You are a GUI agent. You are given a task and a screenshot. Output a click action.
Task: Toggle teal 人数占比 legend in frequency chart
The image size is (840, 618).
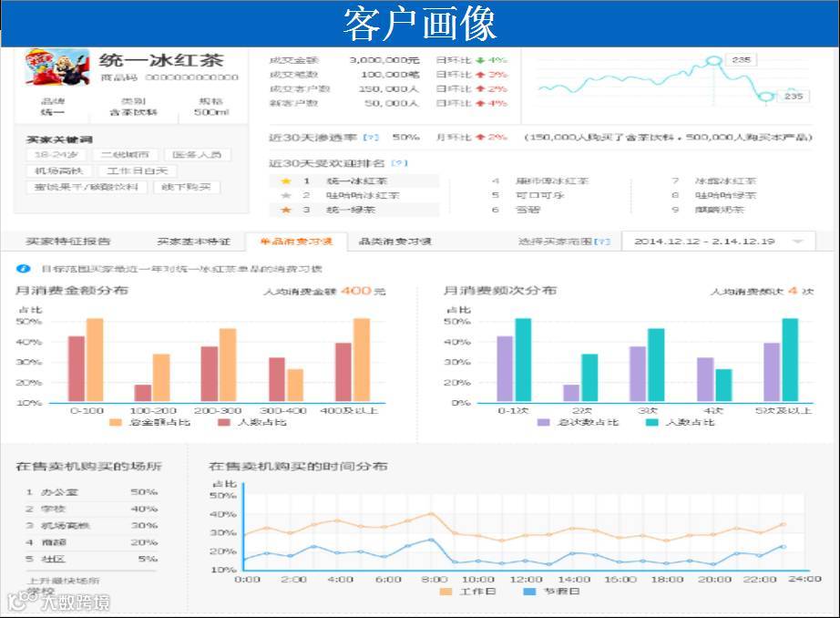coord(652,422)
